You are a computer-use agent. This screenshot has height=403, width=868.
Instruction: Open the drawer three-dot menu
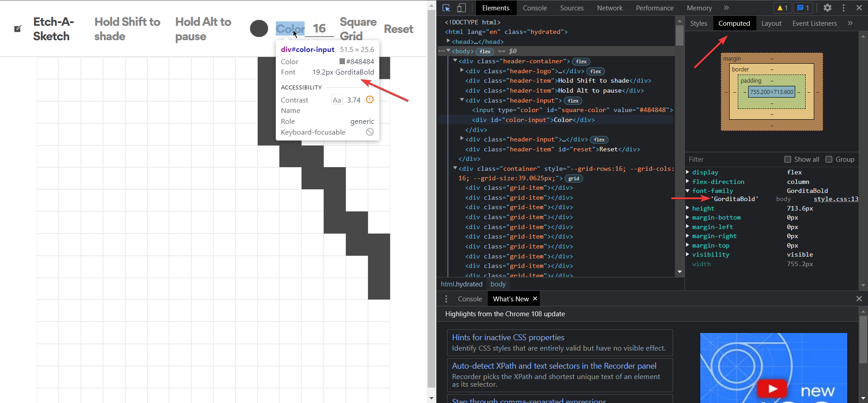446,299
